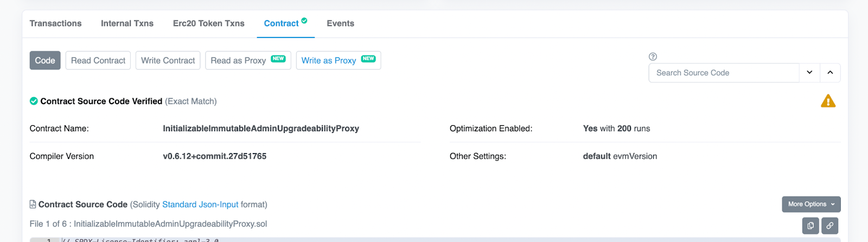Open the Standard Json-Input link
Viewport: 868px width, 242px height.
[200, 205]
